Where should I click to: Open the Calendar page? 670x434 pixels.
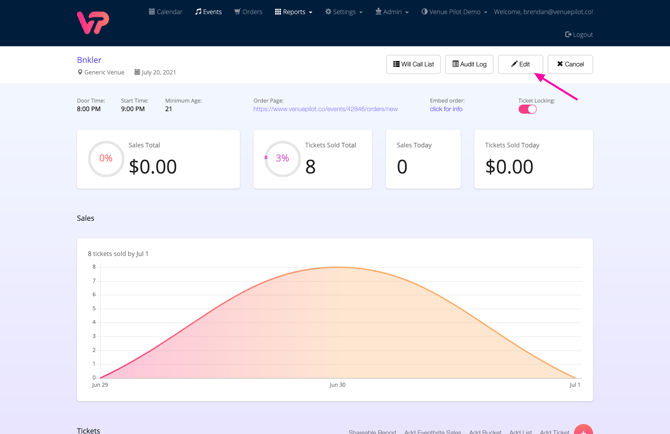point(166,12)
